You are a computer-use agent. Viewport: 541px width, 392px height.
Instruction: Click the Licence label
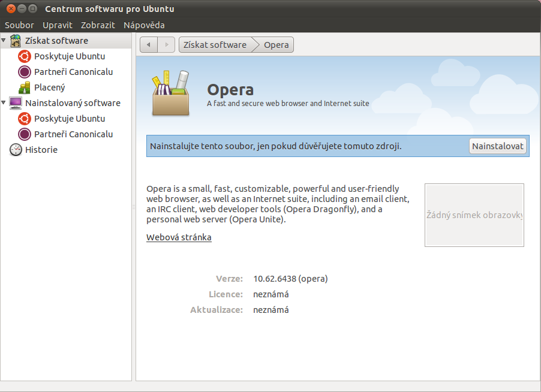click(226, 294)
